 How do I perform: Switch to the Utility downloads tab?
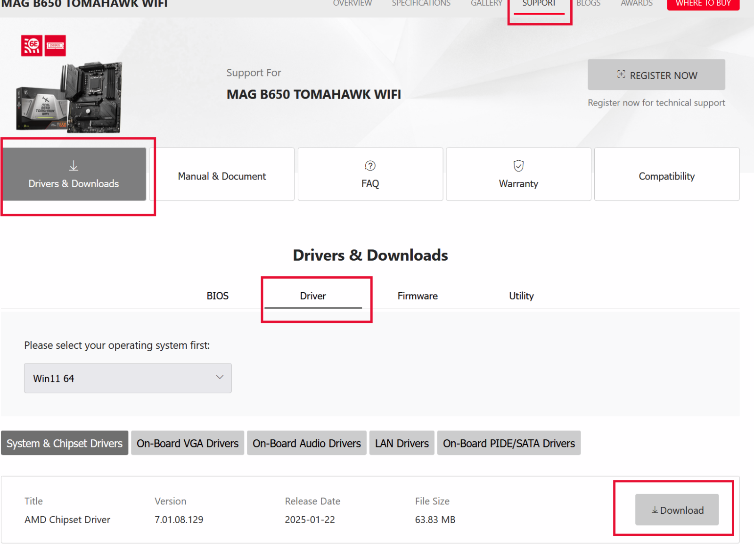point(521,296)
